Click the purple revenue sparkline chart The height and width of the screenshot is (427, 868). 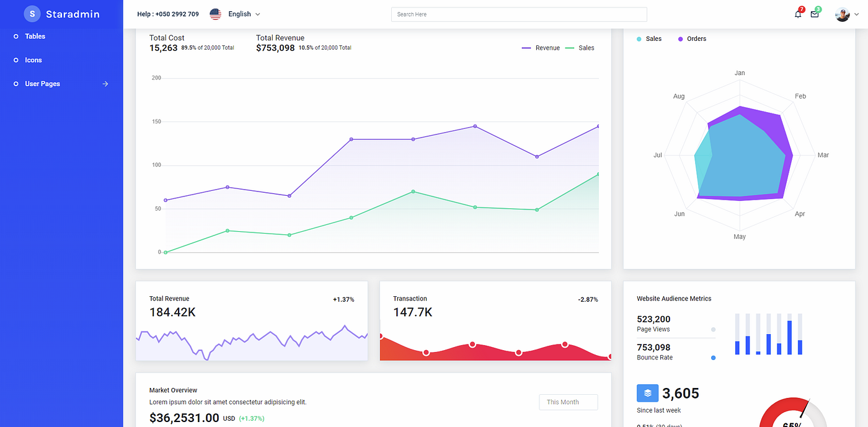click(x=252, y=342)
